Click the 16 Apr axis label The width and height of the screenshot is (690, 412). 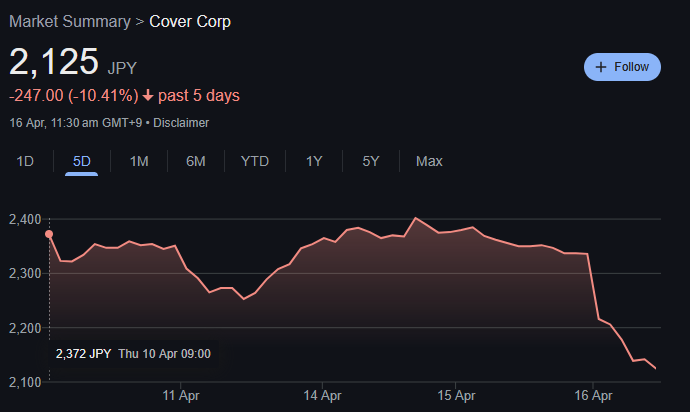(593, 395)
